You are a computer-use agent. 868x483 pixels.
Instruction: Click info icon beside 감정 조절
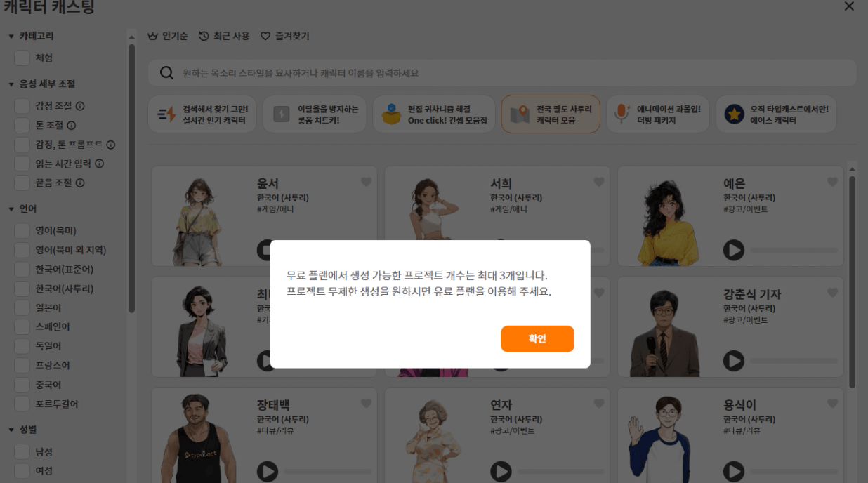(x=80, y=106)
